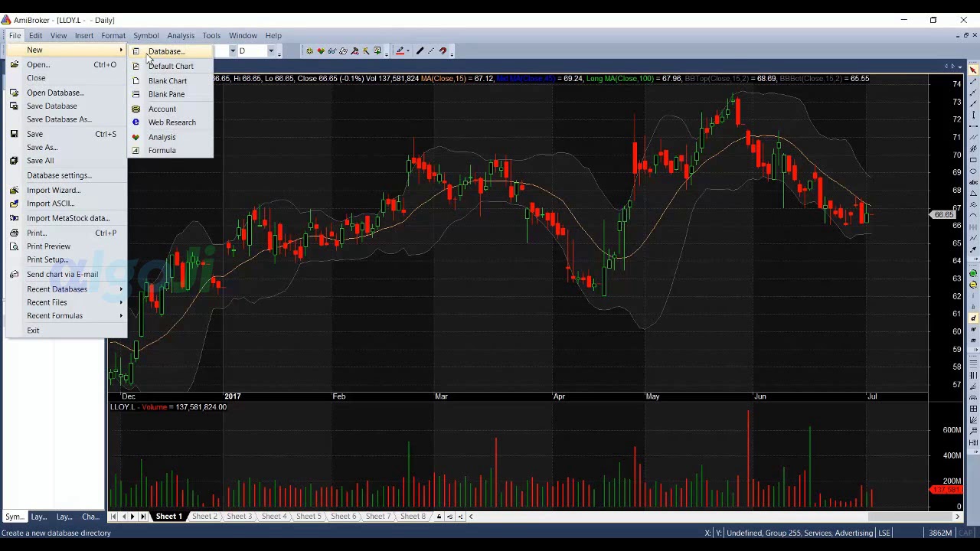Select the solid line style icon

point(420,51)
